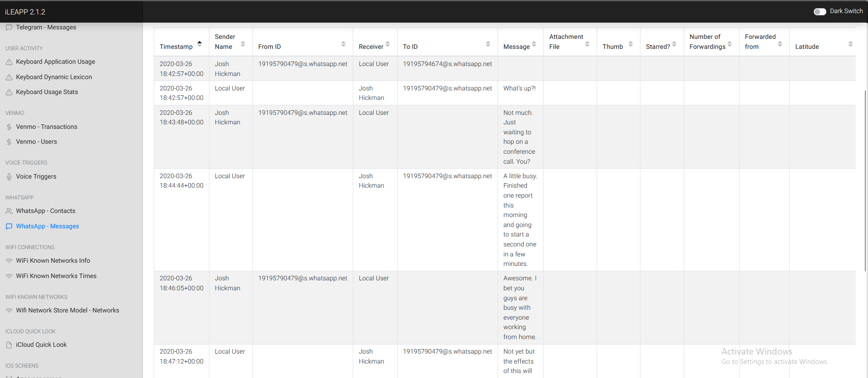
Task: Toggle the Dark Switch
Action: pos(820,11)
